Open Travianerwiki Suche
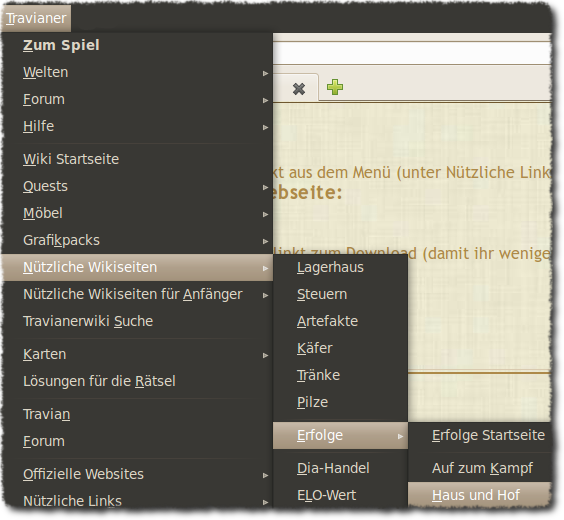The image size is (564, 520). click(137, 321)
